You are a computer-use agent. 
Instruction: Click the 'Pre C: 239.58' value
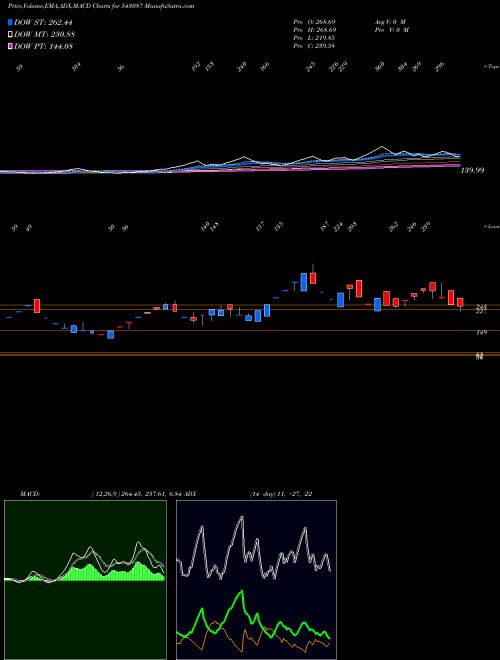pyautogui.click(x=314, y=46)
